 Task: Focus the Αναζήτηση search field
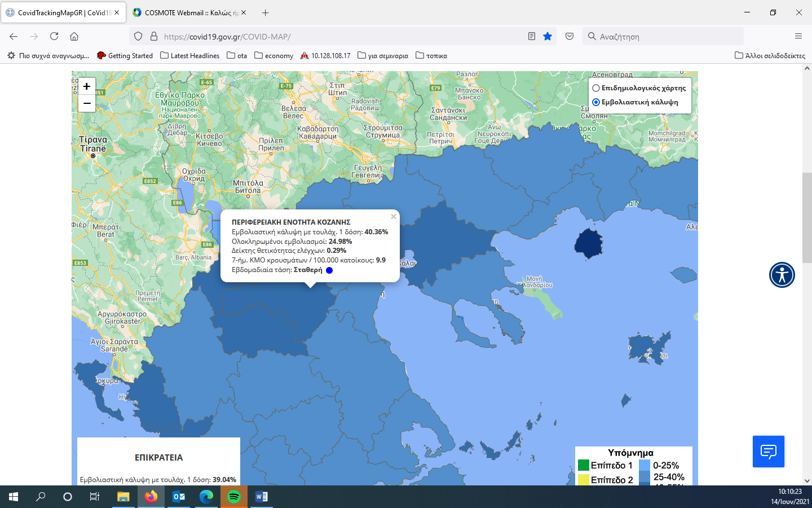(x=663, y=36)
